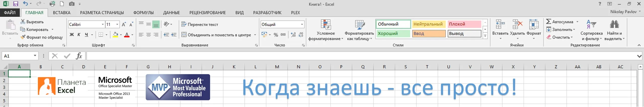This screenshot has height=107, width=644.
Task: Open the Name Box dropdown arrow
Action: point(35,56)
